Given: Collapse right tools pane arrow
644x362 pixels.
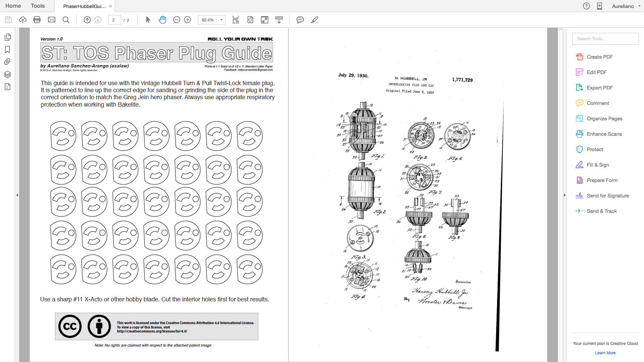Looking at the screenshot, I should pyautogui.click(x=565, y=195).
